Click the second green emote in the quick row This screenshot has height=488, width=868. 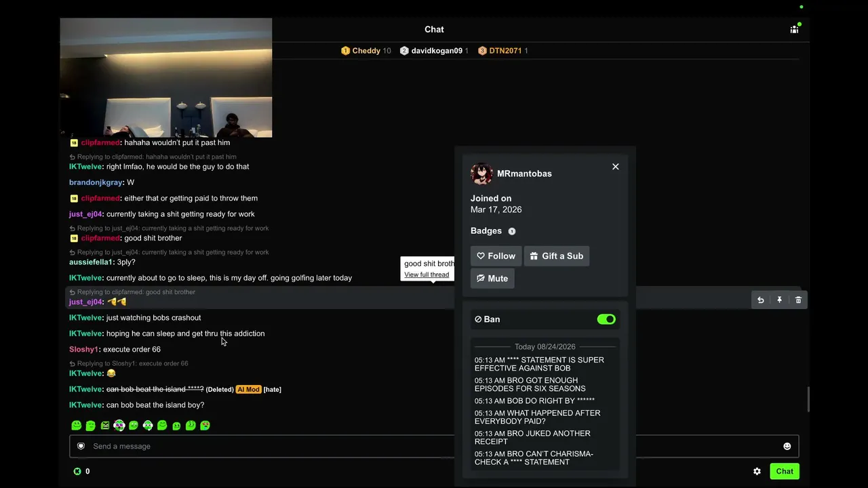[x=90, y=426]
